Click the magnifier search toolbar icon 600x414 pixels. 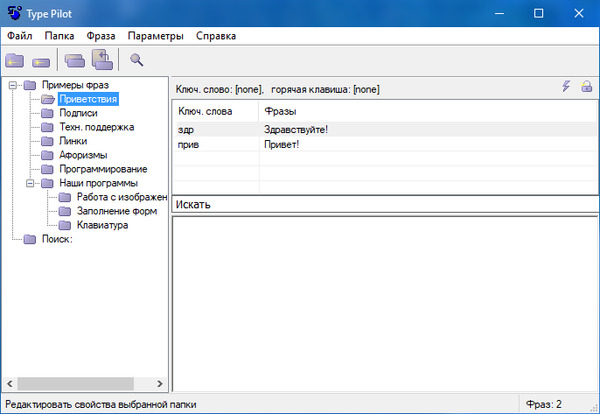tap(136, 60)
